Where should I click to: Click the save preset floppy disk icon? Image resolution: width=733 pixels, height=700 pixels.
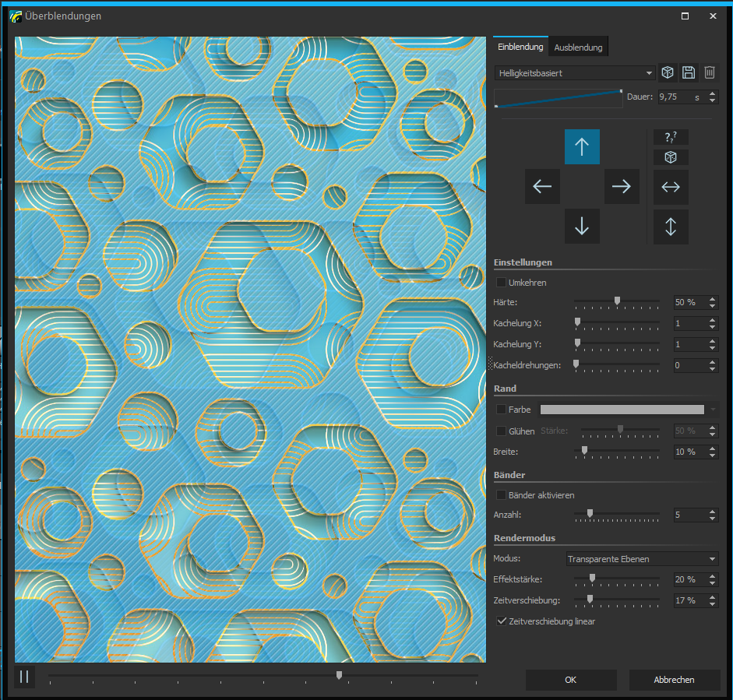[x=689, y=72]
